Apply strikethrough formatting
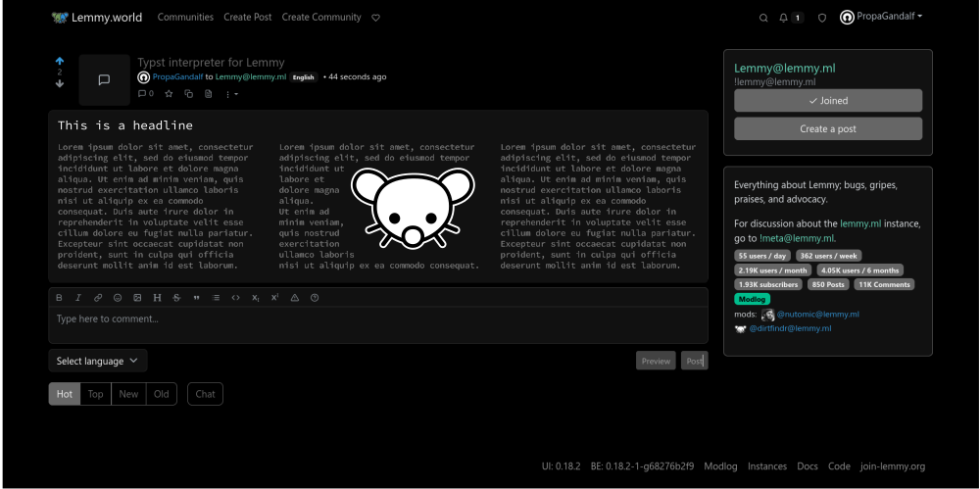Viewport: 980px width, 489px height. 176,298
